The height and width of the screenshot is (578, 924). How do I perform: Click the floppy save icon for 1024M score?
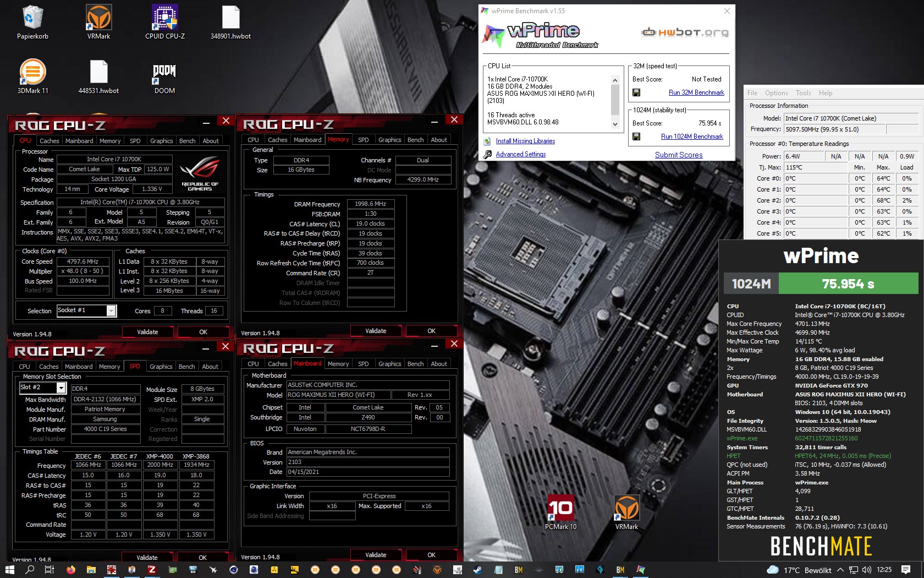tap(636, 137)
